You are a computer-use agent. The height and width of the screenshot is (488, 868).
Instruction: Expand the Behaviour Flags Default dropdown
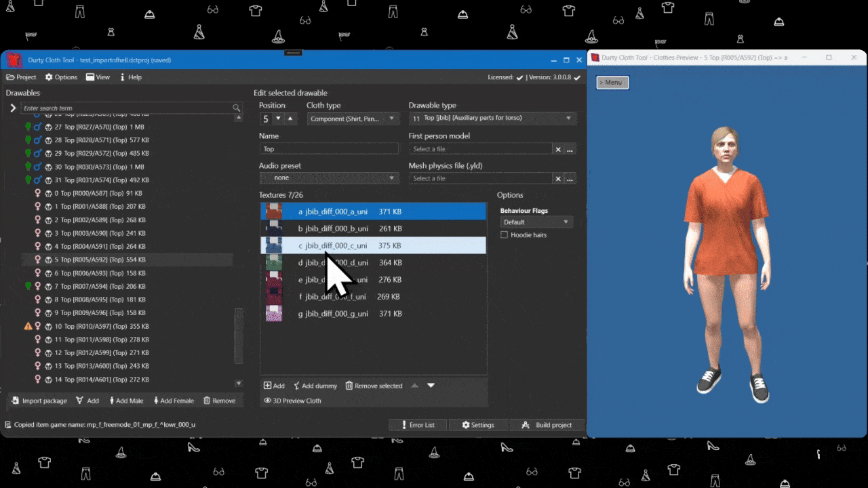pos(536,222)
